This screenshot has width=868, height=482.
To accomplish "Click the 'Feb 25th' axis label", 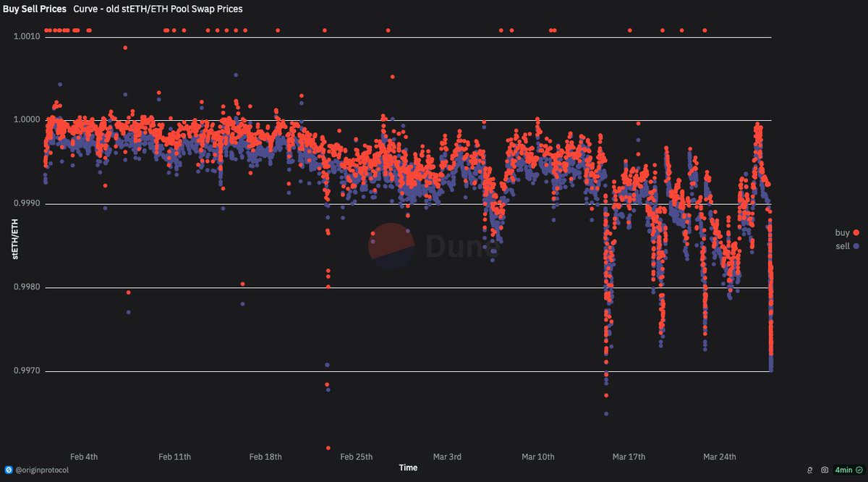I will (x=356, y=457).
